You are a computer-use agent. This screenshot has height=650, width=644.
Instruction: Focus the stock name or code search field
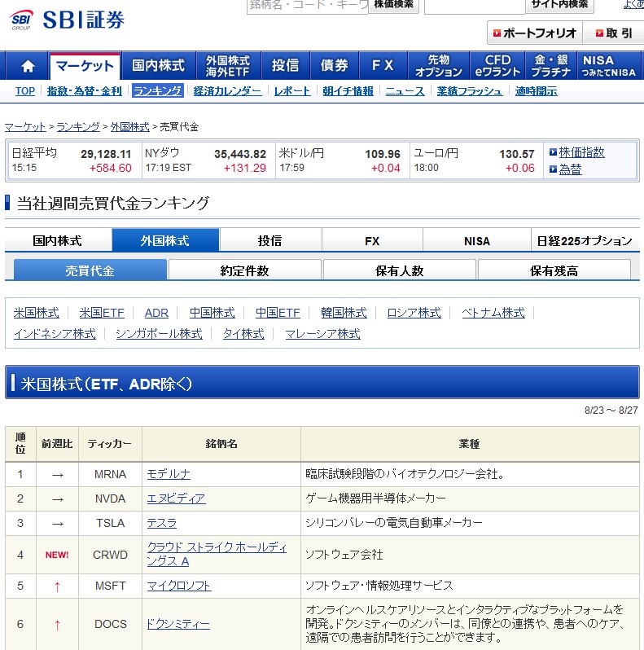(308, 6)
